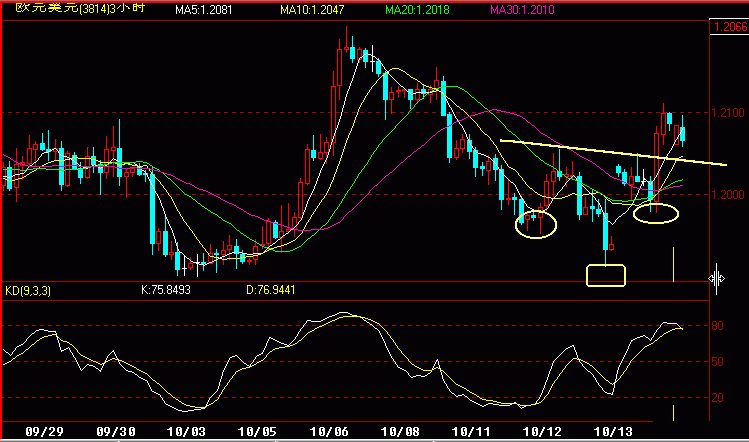Select the MA20:1.2018 indicator label

(417, 10)
